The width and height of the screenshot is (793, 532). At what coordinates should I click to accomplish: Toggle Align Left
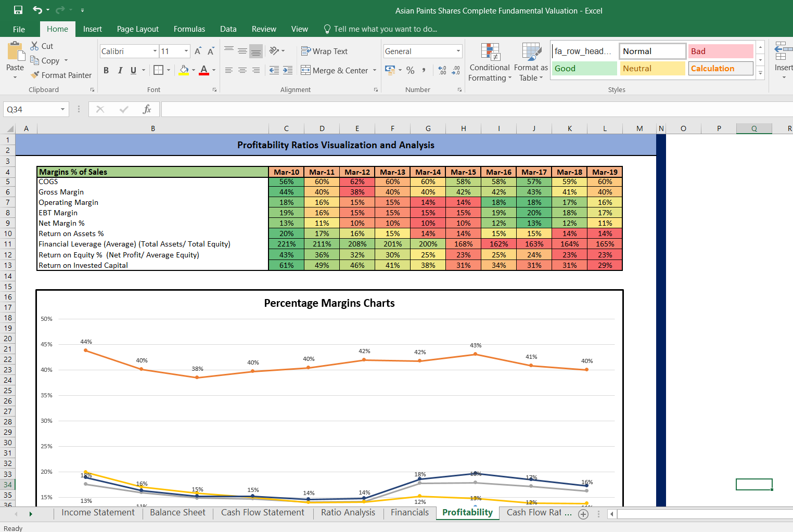(x=229, y=70)
